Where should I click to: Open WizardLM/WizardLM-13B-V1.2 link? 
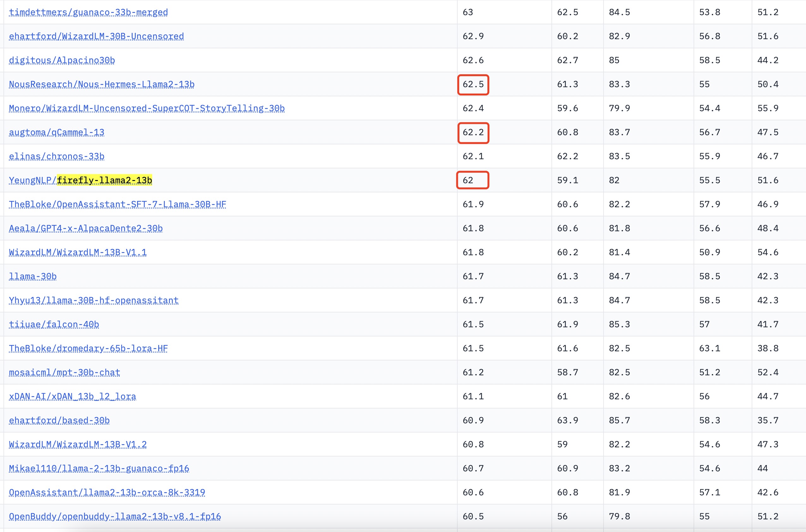click(78, 444)
